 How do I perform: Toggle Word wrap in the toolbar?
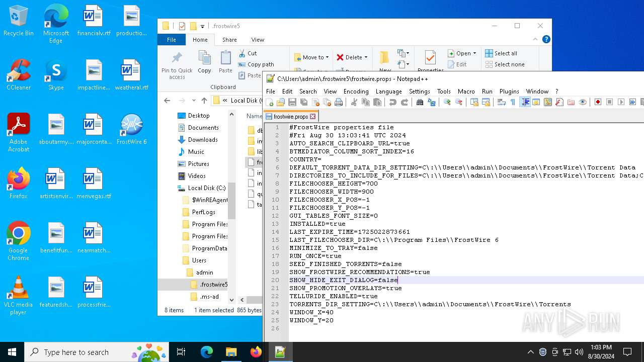(x=502, y=102)
